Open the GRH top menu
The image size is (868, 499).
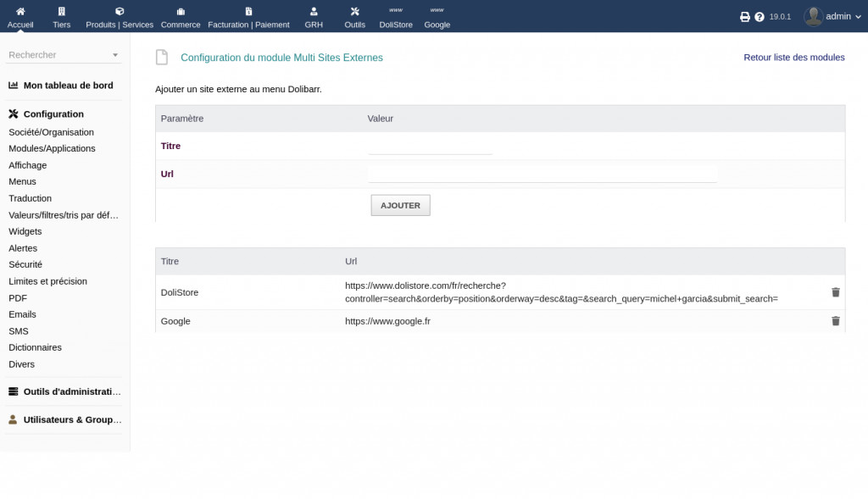pyautogui.click(x=314, y=17)
